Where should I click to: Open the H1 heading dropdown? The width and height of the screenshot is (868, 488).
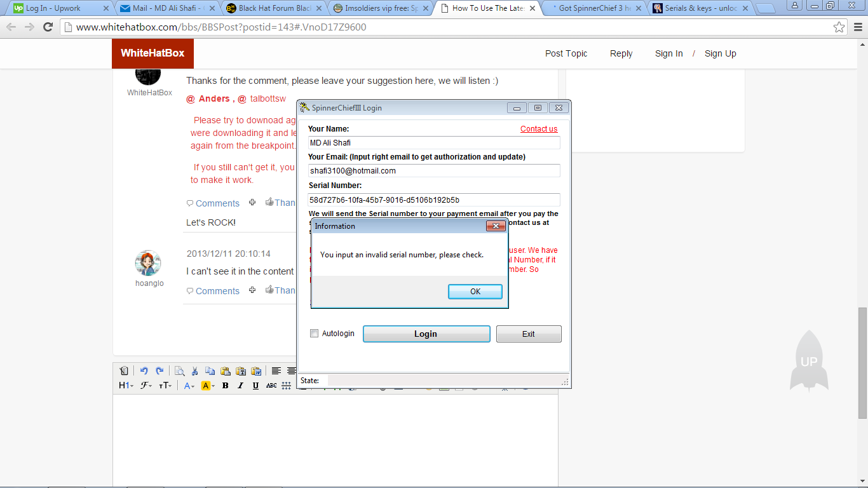[126, 386]
